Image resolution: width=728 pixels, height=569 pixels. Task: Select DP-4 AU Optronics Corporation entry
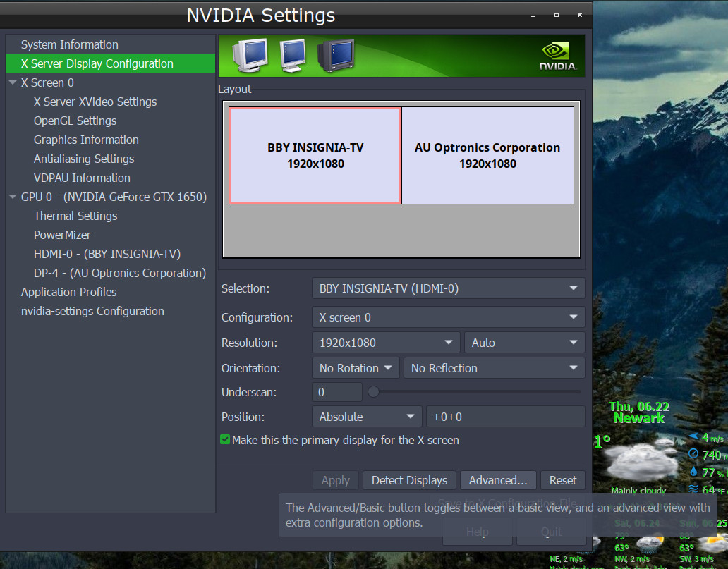(x=120, y=273)
